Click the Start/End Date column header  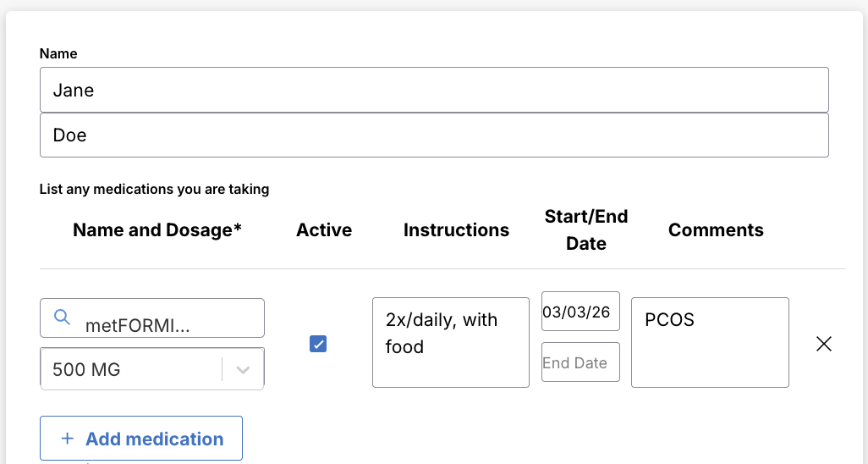click(586, 230)
